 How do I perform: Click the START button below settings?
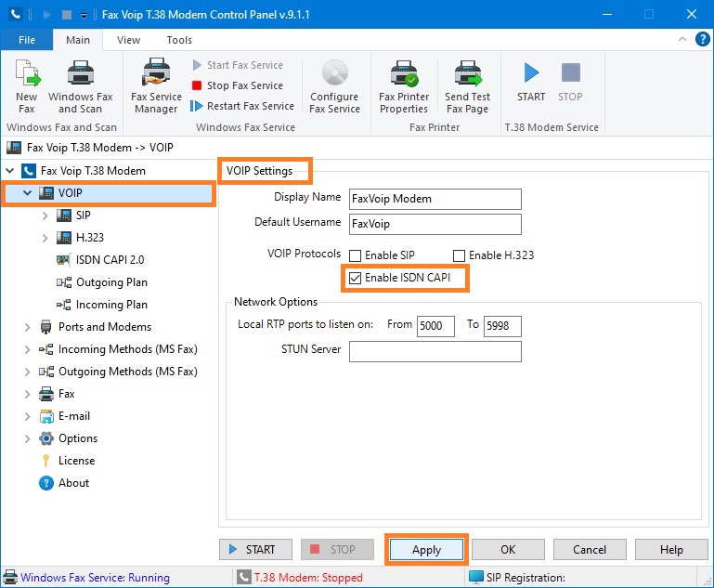point(255,550)
